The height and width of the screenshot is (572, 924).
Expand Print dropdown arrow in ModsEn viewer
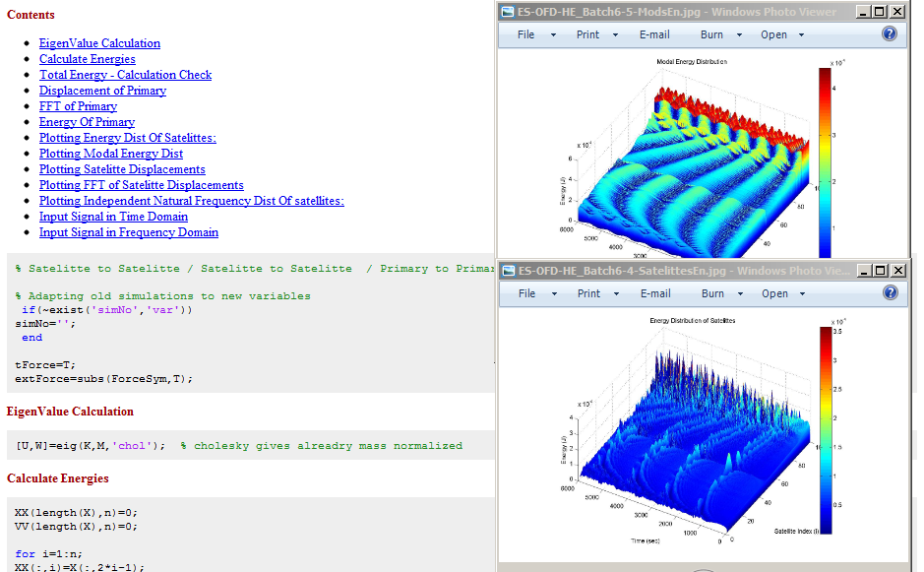pos(615,35)
